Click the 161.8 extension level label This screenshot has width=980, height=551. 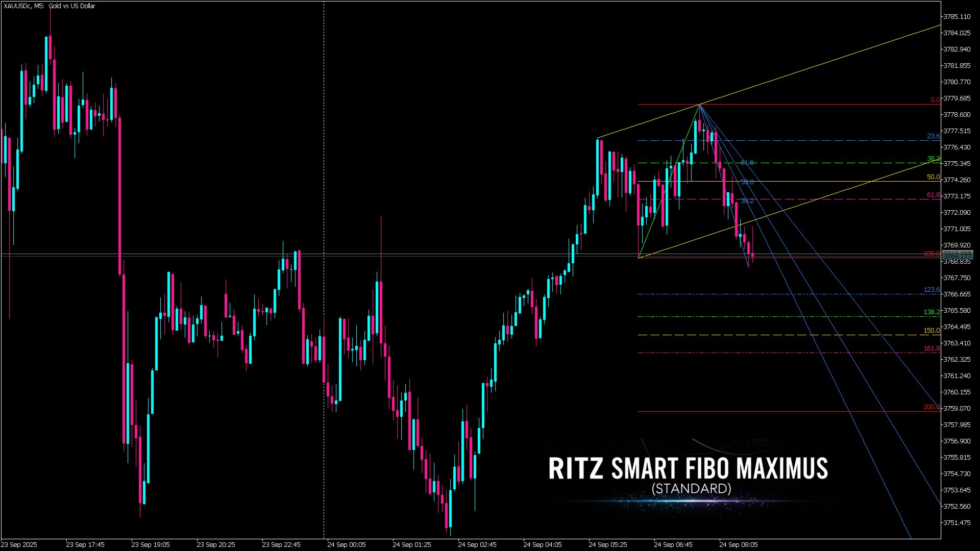point(933,348)
